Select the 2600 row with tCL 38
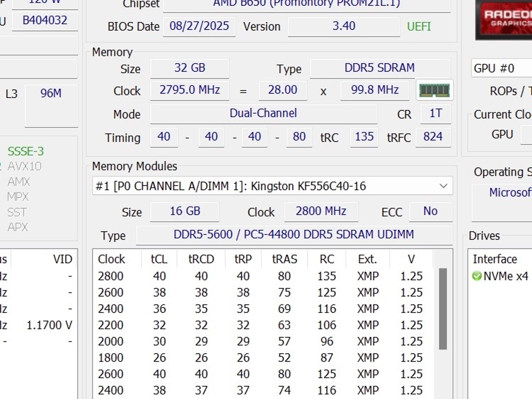Image resolution: width=532 pixels, height=399 pixels. point(264,292)
